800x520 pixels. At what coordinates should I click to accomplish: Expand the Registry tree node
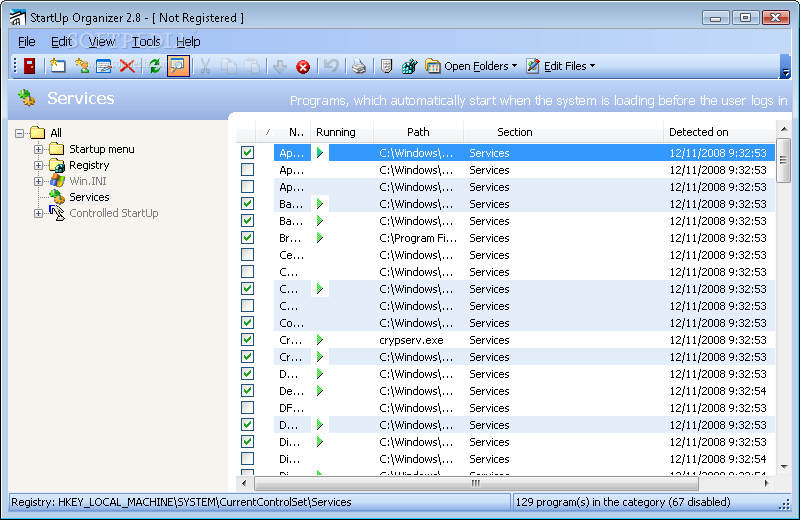click(38, 165)
